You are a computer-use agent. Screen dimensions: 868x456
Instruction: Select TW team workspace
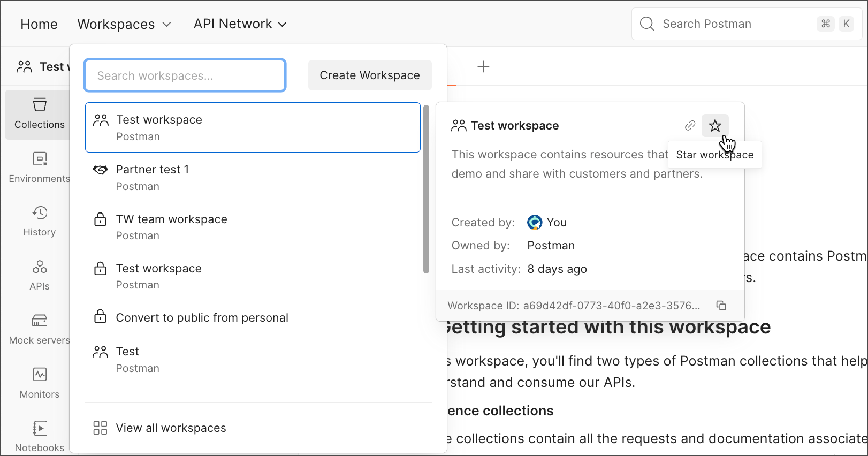171,227
